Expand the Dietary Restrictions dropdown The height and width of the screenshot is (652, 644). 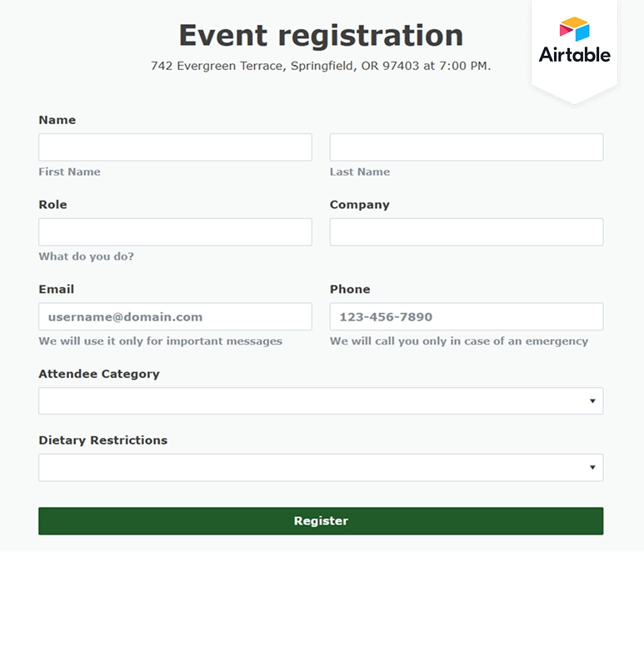[x=321, y=468]
